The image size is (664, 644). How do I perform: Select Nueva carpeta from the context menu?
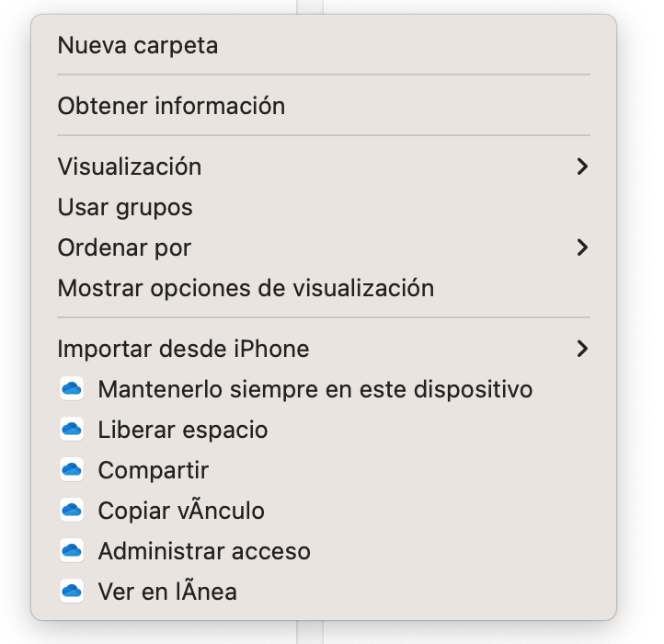(138, 45)
